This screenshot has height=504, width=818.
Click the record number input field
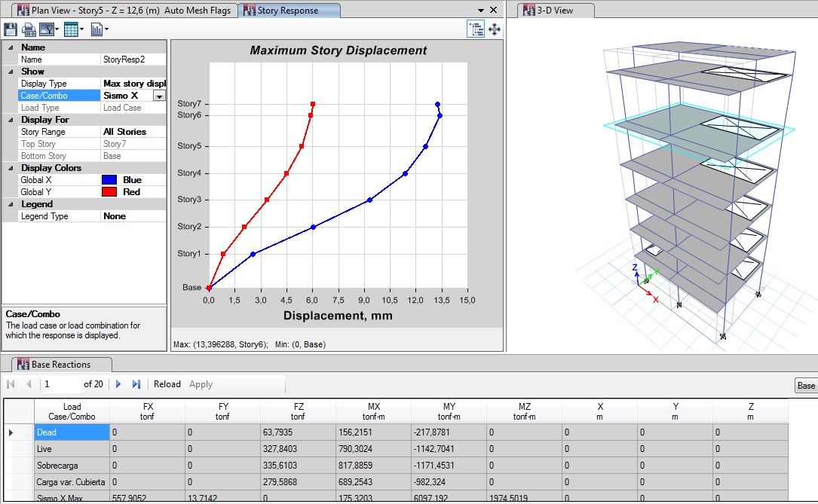(60, 384)
